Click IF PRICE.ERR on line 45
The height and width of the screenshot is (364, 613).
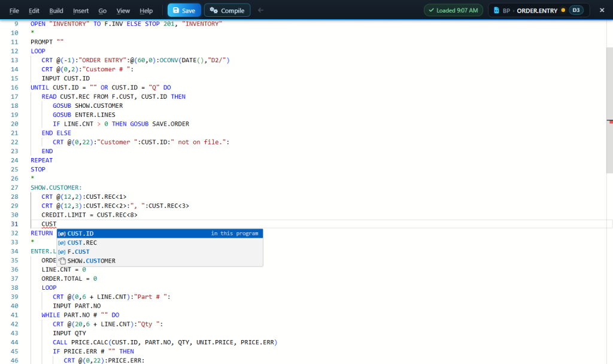click(x=75, y=351)
